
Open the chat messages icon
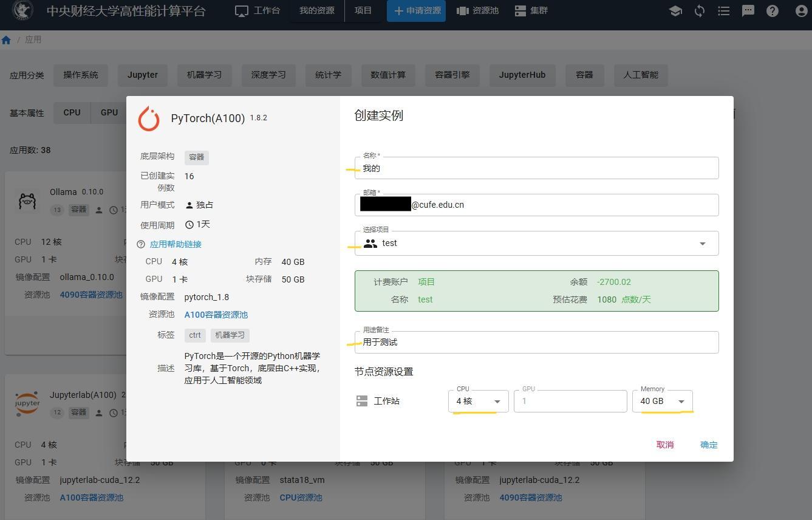[x=748, y=11]
